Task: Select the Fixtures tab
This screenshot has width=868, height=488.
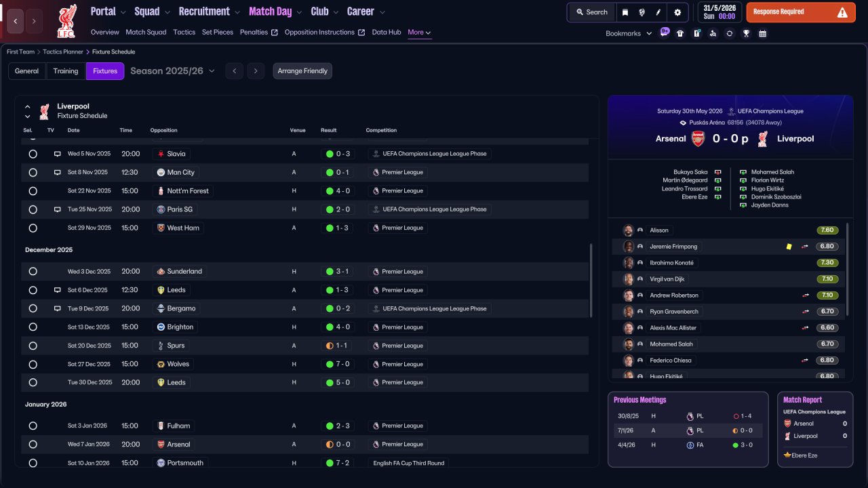Action: click(x=105, y=71)
